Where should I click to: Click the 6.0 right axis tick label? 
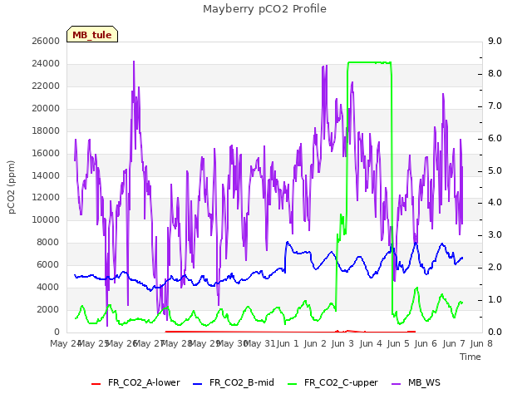(495, 138)
